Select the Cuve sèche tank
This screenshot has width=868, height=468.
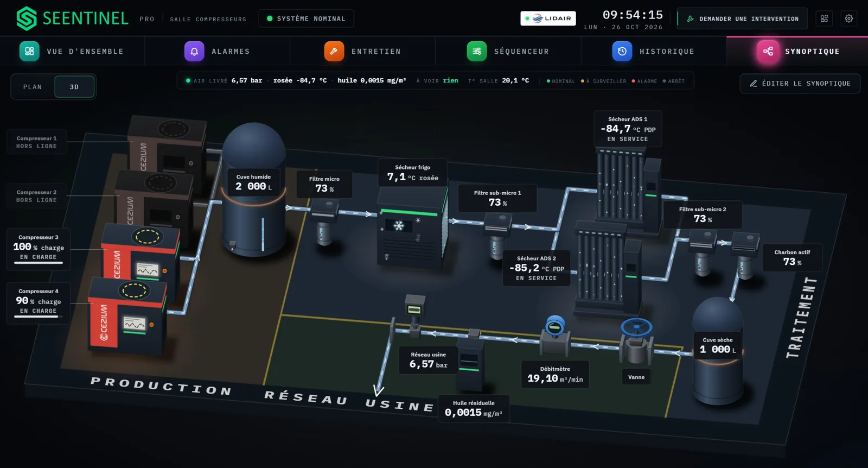point(717,351)
